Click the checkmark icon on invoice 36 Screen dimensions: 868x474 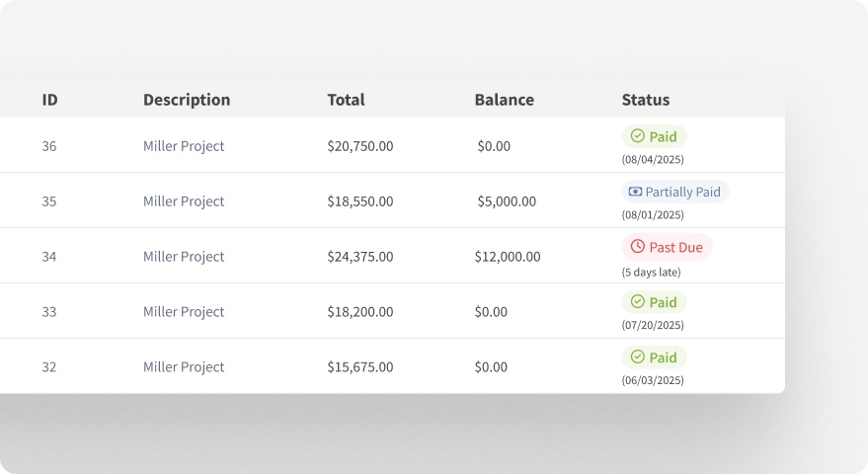[x=637, y=136]
